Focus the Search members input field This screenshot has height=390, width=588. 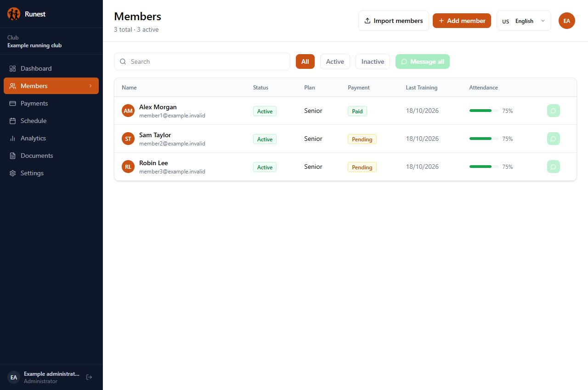point(202,61)
